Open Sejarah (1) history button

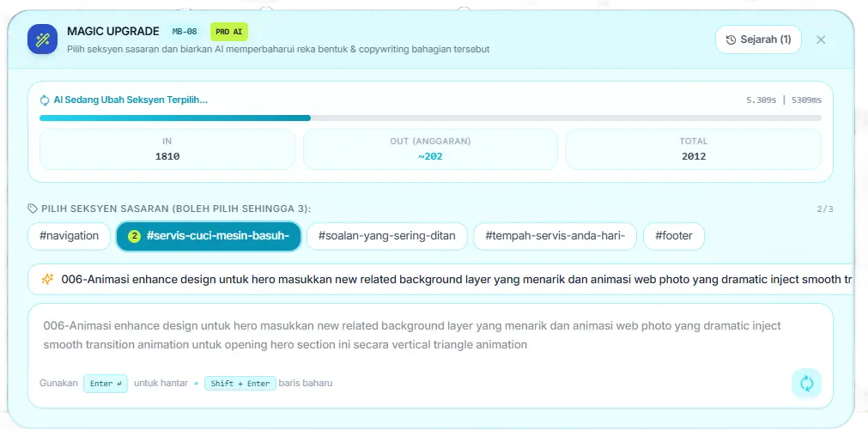(758, 39)
